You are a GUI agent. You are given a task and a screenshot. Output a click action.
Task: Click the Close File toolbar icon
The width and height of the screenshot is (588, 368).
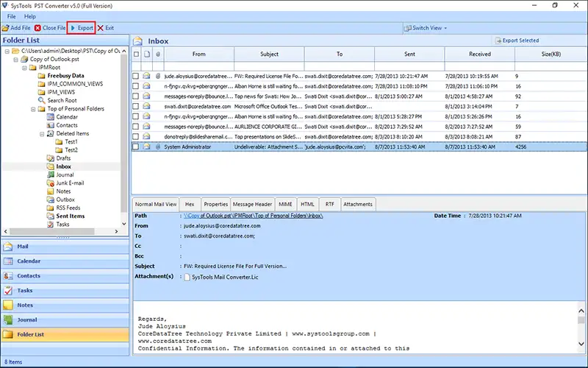pos(38,28)
